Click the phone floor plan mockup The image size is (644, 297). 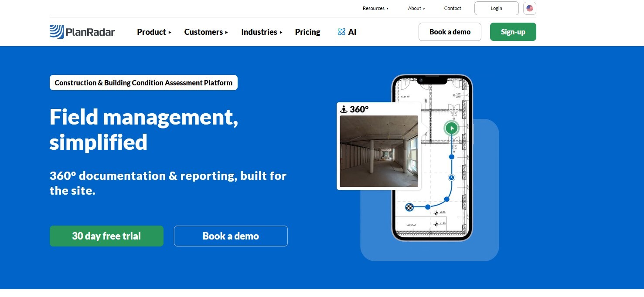[432, 158]
